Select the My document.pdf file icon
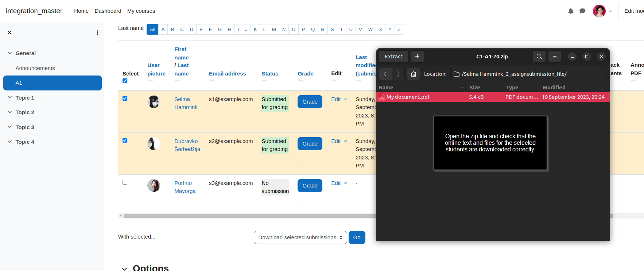The image size is (644, 271). tap(381, 97)
